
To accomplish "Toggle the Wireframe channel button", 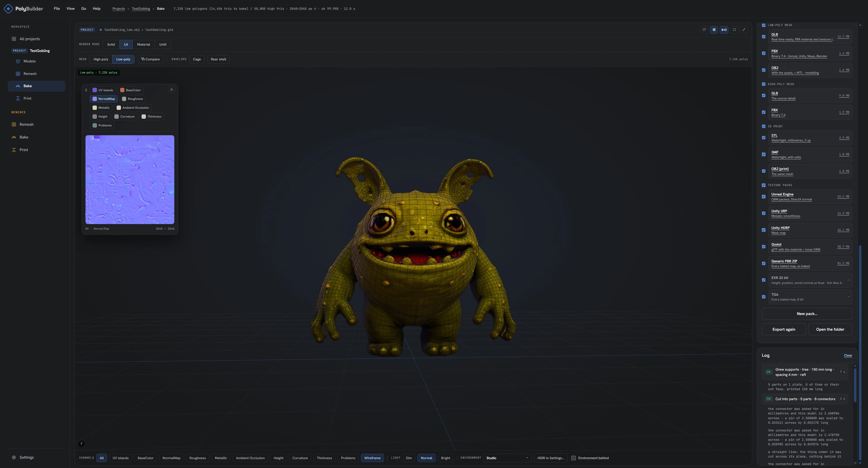I will click(372, 458).
